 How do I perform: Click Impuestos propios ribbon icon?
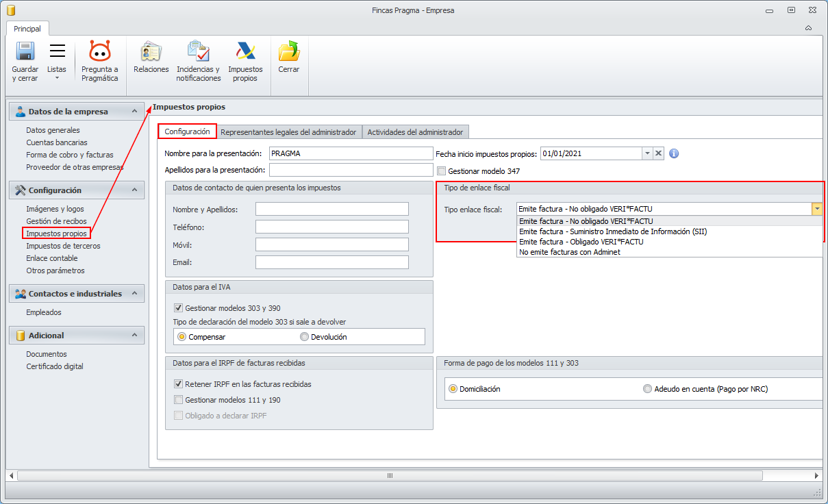point(245,51)
